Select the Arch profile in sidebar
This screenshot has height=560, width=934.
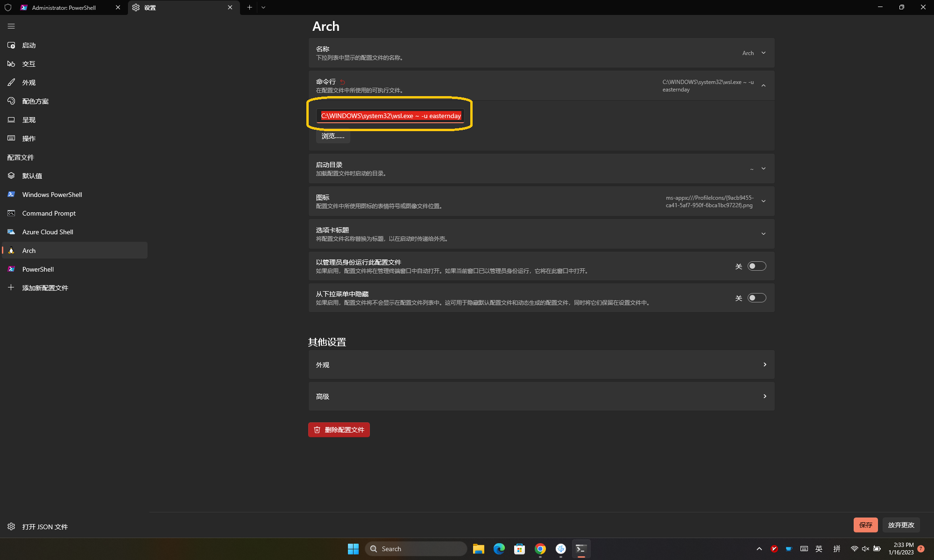click(75, 251)
